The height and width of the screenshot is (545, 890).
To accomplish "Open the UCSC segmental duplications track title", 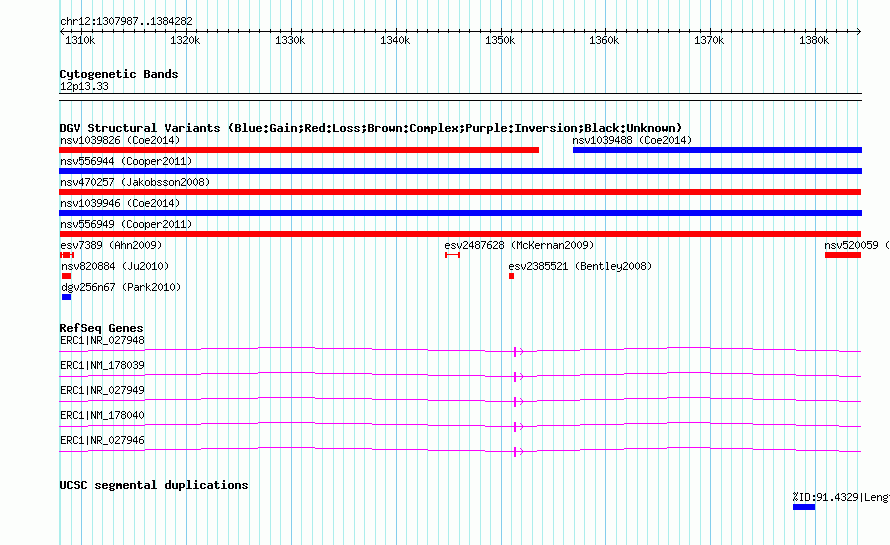I will pos(154,485).
